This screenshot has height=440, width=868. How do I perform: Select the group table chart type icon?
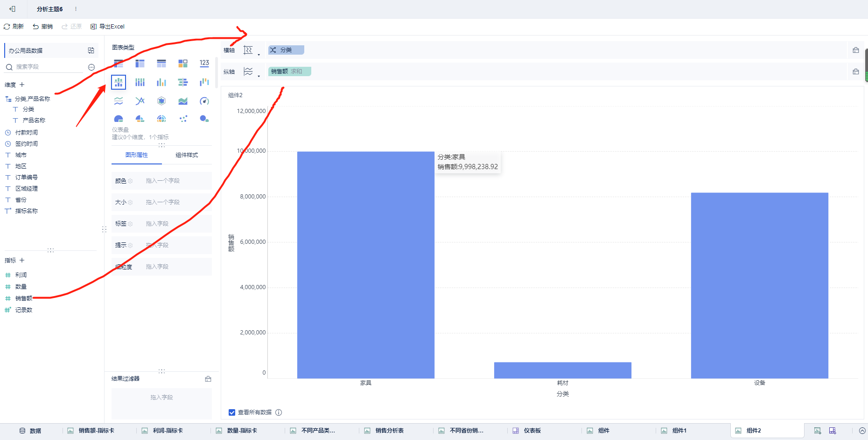point(119,63)
